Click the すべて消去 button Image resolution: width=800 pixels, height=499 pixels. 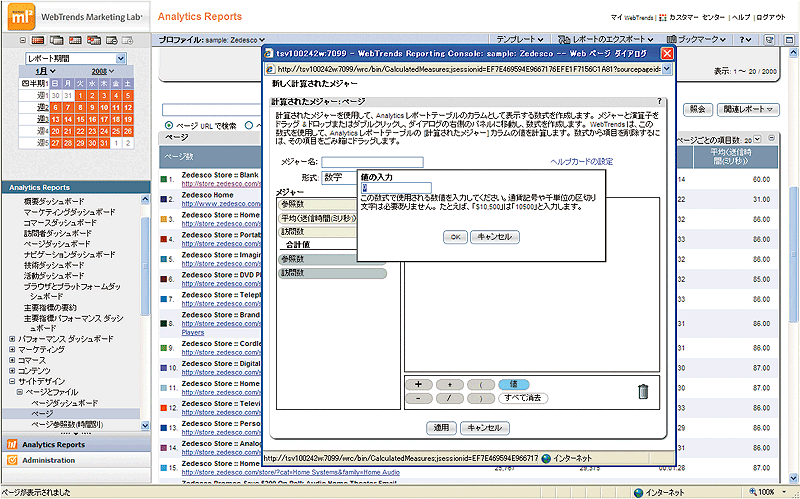[523, 398]
